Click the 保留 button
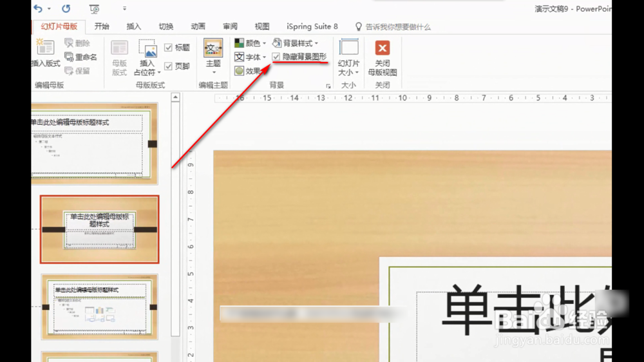 (x=78, y=71)
